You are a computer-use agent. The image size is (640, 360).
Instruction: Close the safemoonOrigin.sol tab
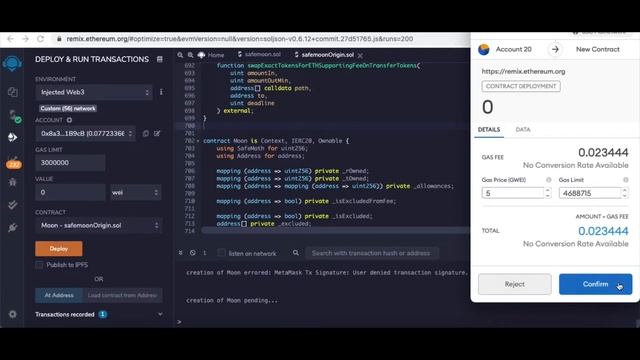point(360,55)
